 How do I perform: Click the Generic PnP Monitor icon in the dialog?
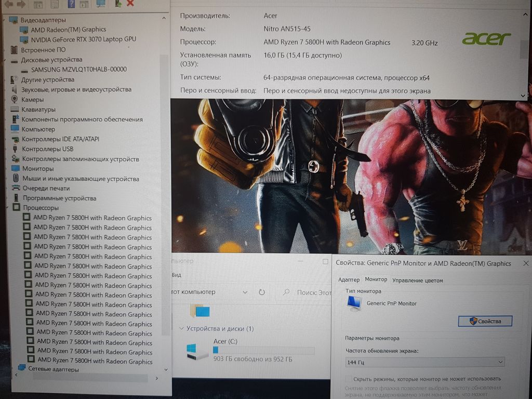tap(354, 303)
